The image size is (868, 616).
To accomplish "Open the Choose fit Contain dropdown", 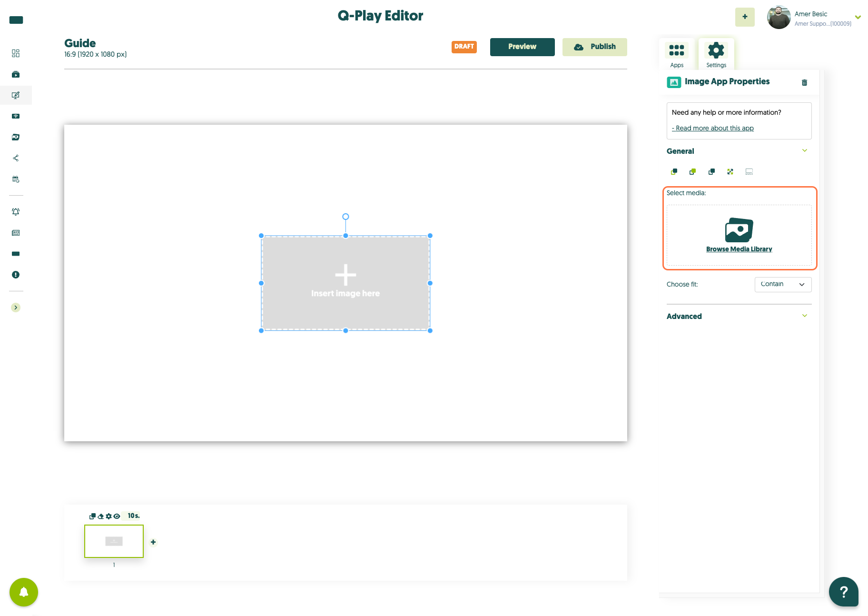I will pyautogui.click(x=783, y=285).
